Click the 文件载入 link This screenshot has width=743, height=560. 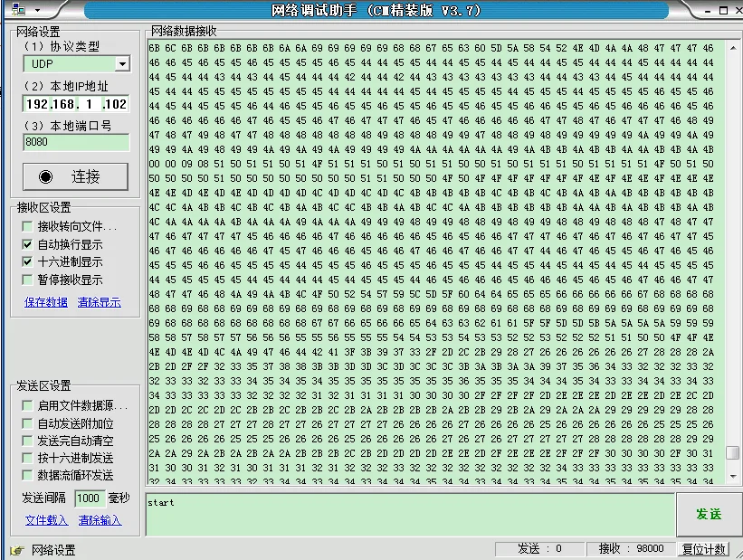[46, 520]
